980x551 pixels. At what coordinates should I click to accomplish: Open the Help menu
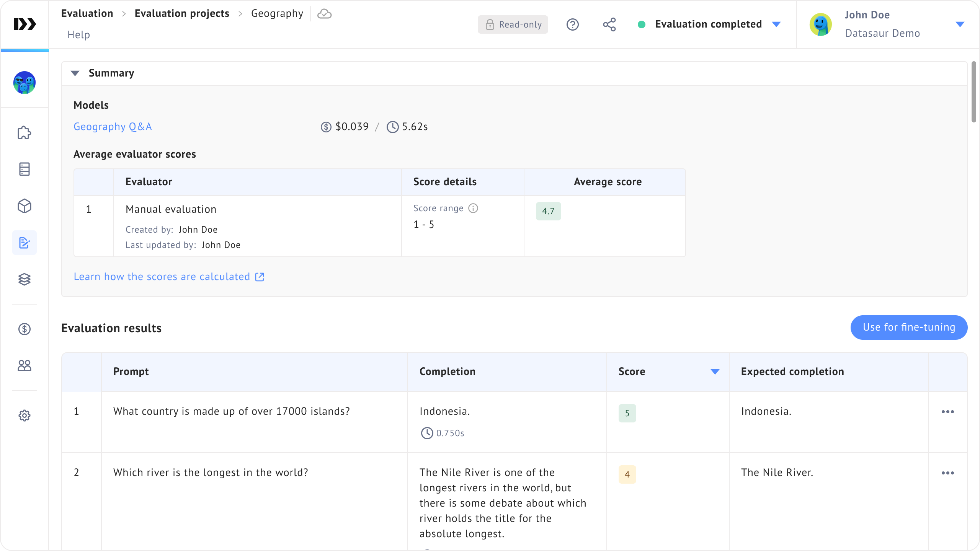(79, 35)
